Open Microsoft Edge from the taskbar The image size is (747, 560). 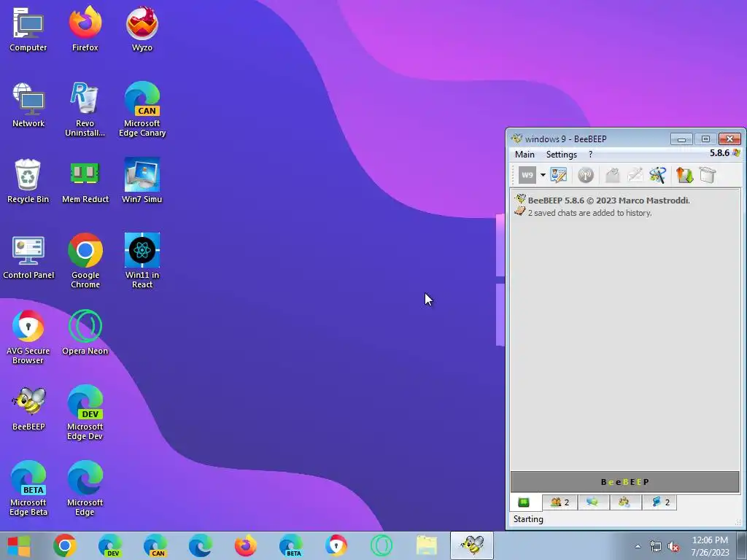click(x=201, y=545)
